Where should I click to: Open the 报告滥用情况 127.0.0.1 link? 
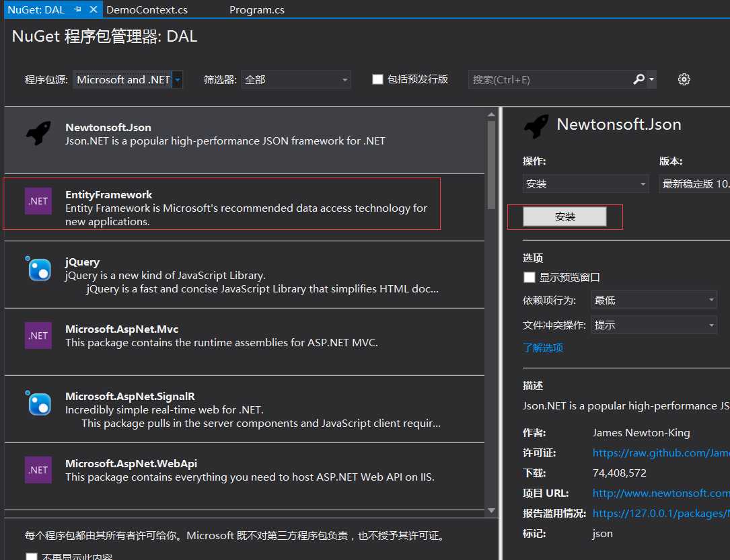click(661, 513)
